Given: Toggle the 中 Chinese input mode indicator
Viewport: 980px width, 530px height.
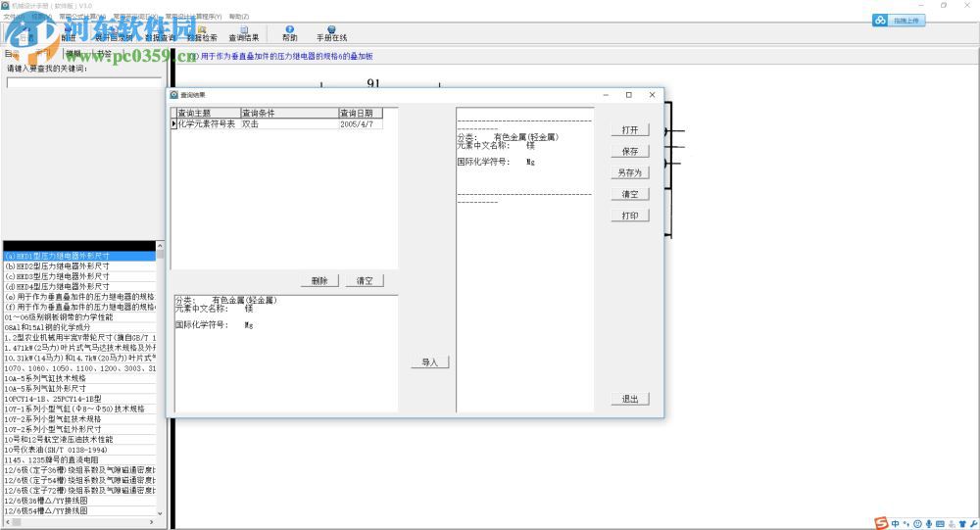Looking at the screenshot, I should [x=895, y=524].
